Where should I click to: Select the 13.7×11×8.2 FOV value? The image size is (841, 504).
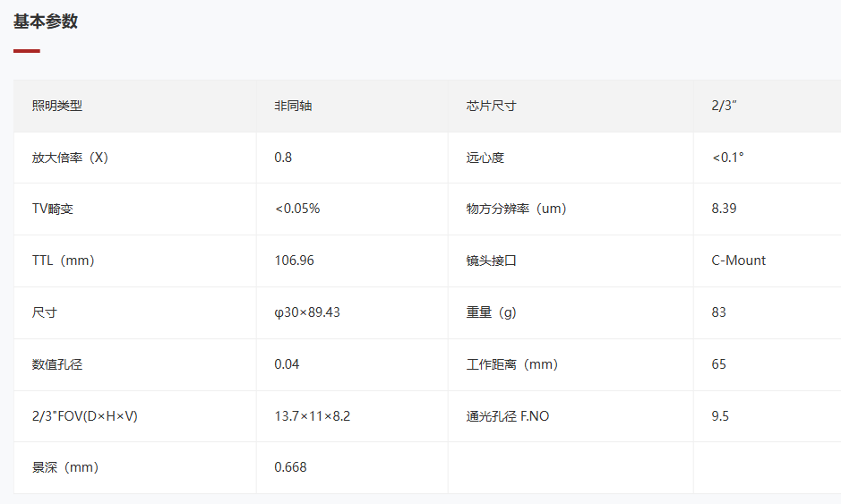(x=313, y=416)
